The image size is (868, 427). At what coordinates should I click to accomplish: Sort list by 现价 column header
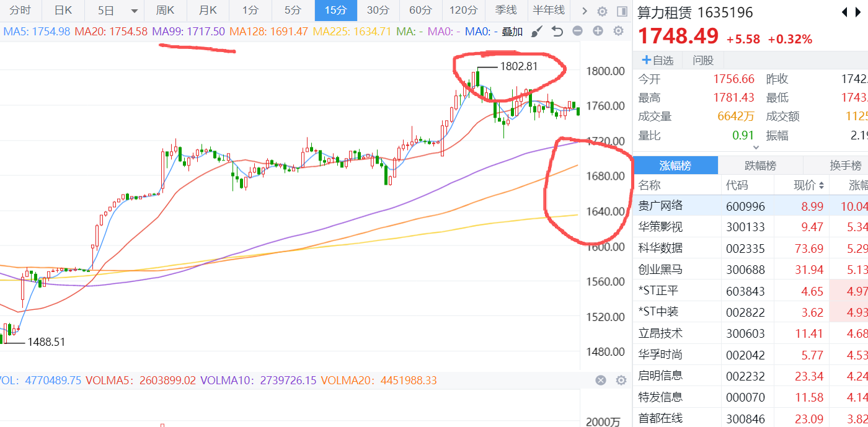pos(808,185)
